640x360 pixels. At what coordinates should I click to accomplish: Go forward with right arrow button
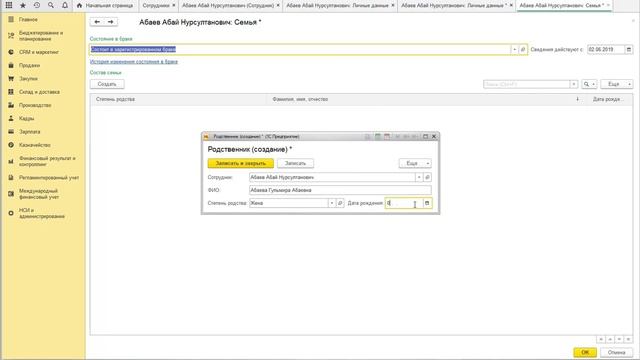[111, 22]
